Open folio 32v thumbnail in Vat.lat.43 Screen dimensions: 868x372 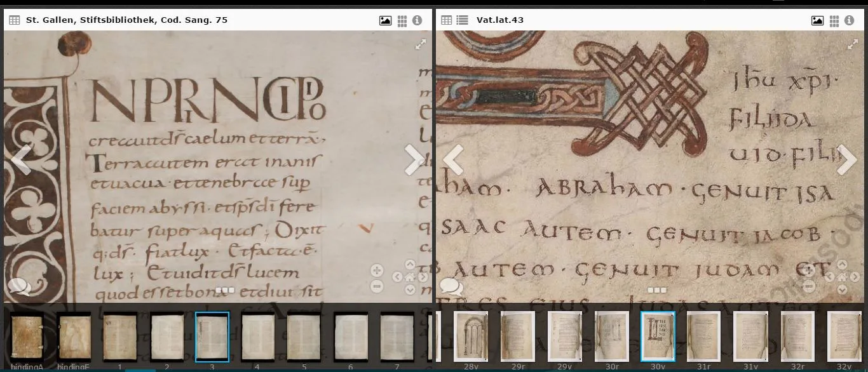(x=844, y=337)
